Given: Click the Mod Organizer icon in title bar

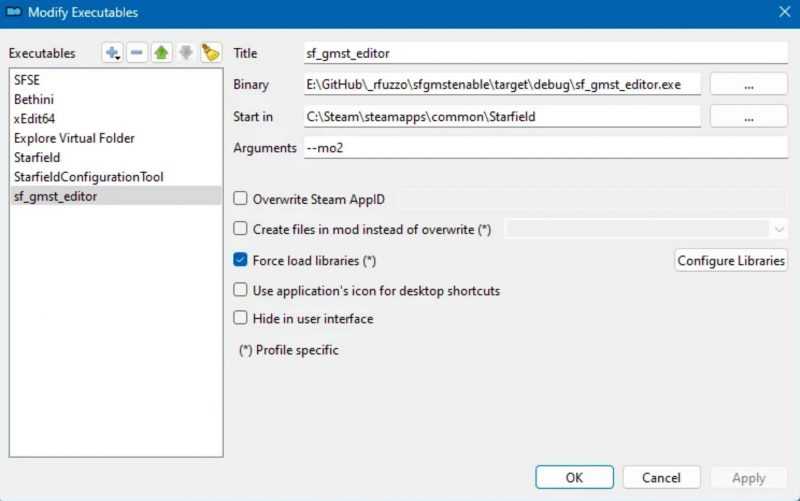Looking at the screenshot, I should point(14,12).
